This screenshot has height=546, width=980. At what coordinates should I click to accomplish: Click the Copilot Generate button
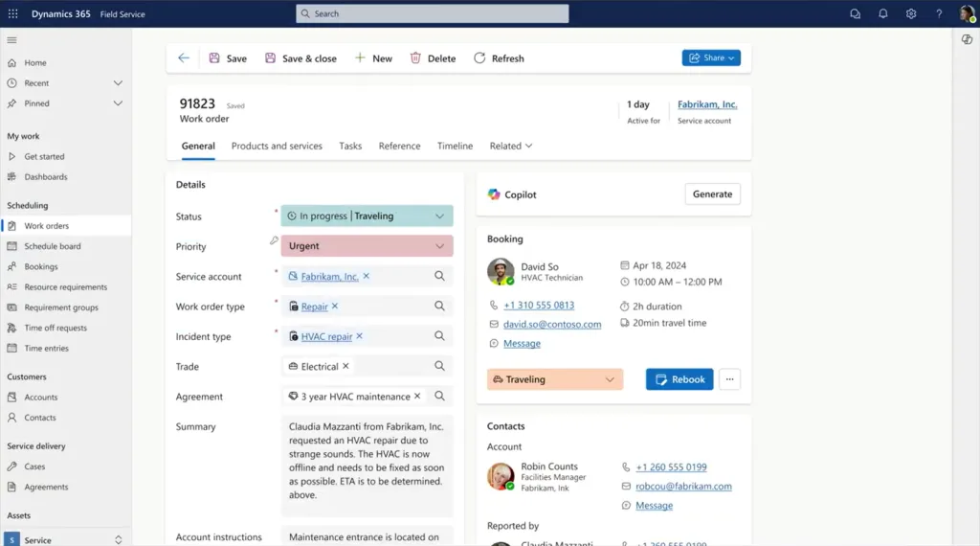[712, 193]
